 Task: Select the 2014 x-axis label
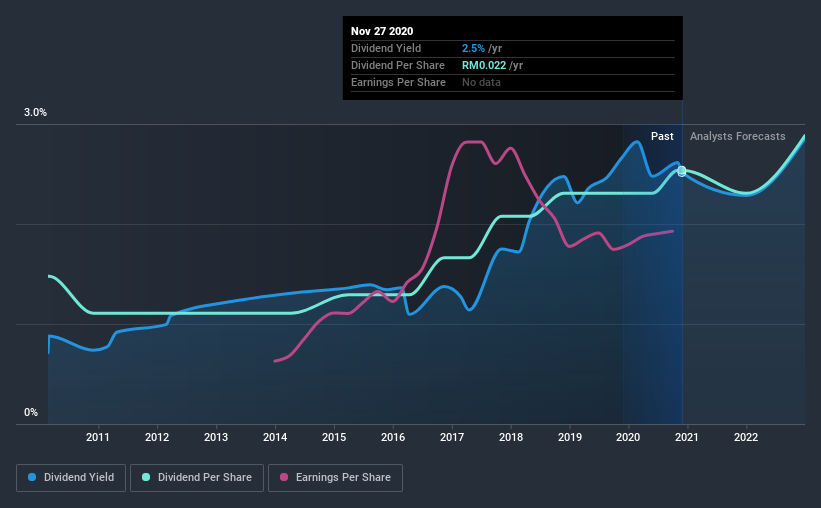point(275,437)
